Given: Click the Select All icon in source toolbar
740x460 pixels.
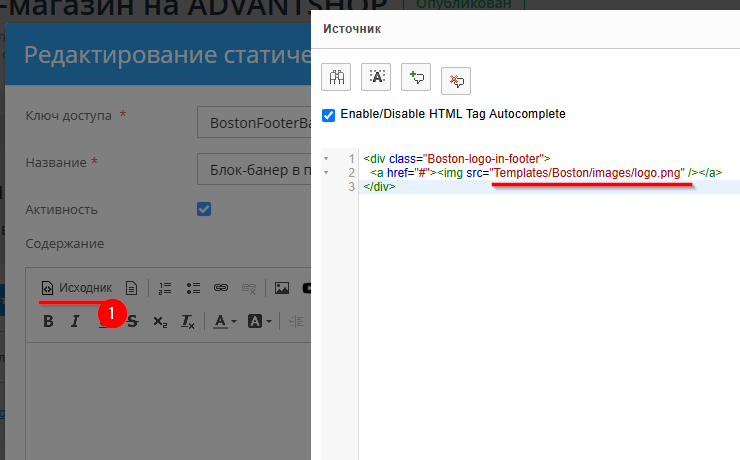Looking at the screenshot, I should (x=376, y=77).
